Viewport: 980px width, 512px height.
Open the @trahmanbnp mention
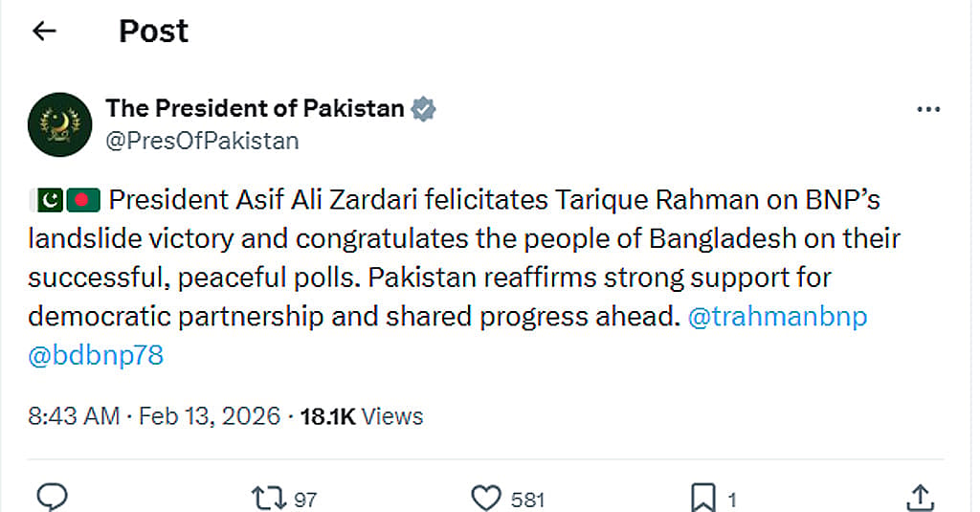tap(777, 317)
